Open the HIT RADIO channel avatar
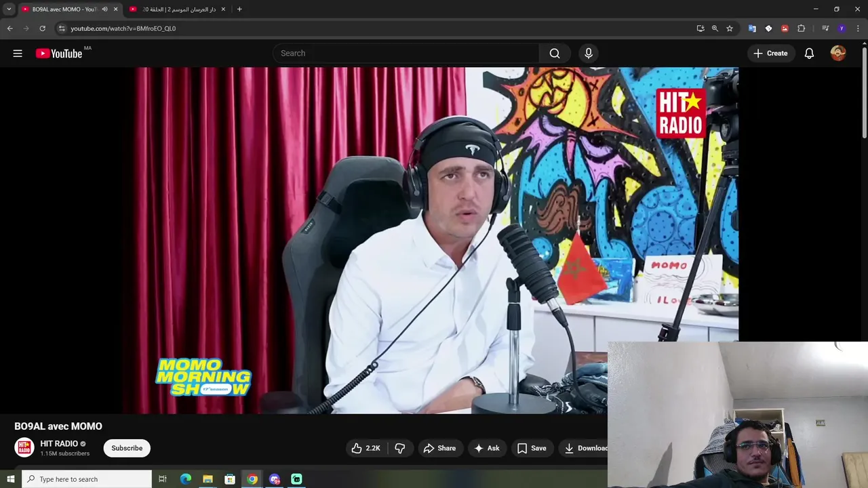The height and width of the screenshot is (488, 868). pyautogui.click(x=24, y=448)
